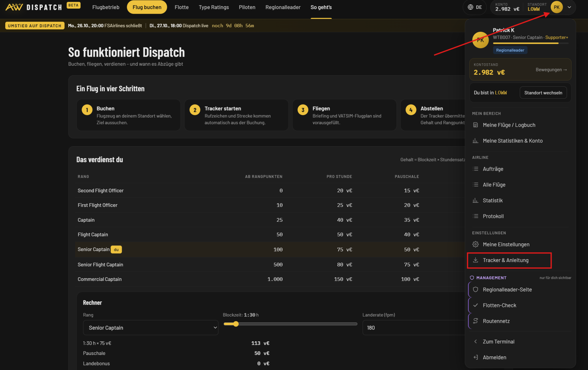Open the Rang dropdown showing Senior Captain

point(150,328)
